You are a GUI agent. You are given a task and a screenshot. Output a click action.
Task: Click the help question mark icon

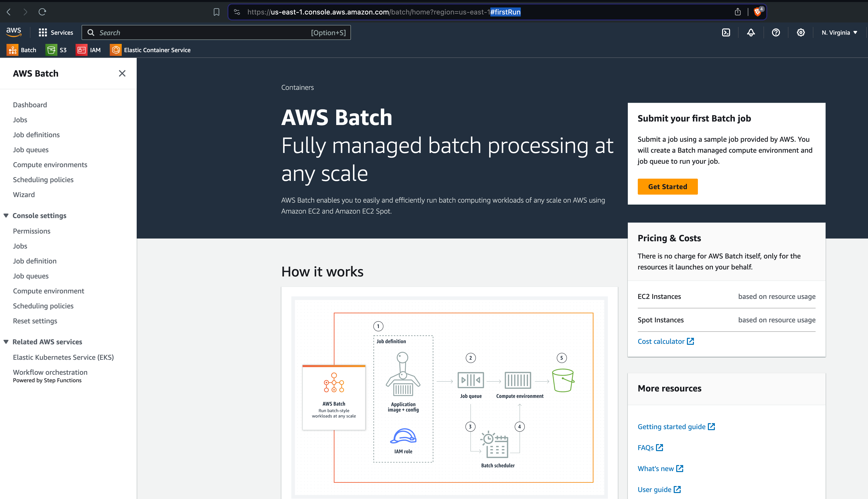tap(776, 32)
